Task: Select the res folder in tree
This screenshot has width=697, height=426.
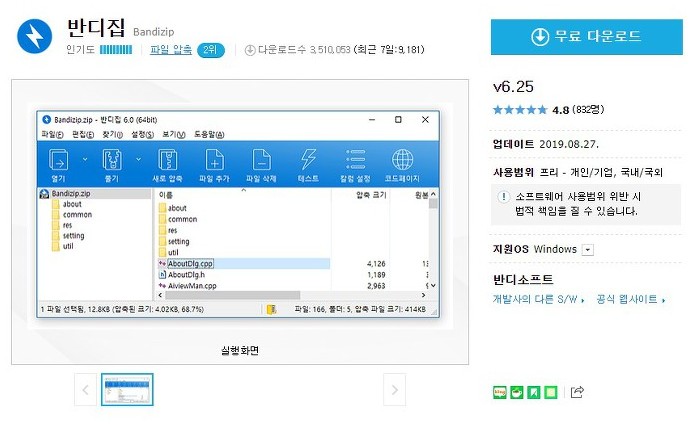Action: 67,225
